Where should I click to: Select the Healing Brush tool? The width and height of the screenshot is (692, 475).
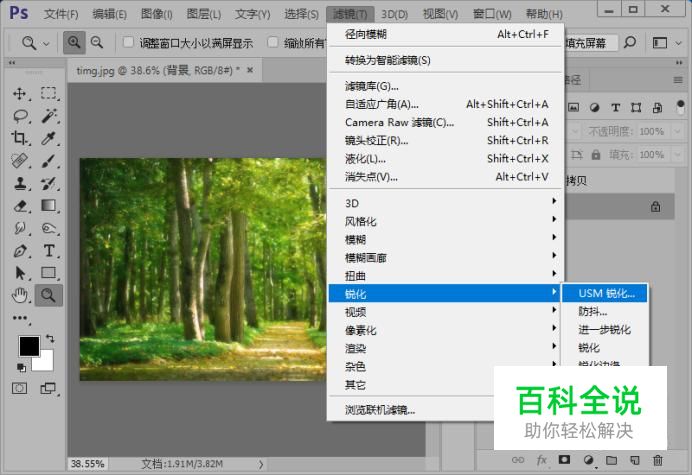(19, 161)
